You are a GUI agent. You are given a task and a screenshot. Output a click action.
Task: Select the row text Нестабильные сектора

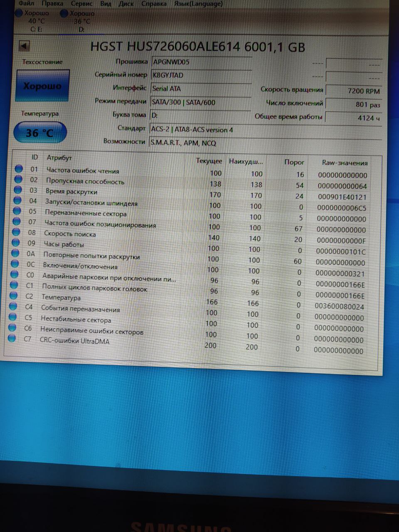76,320
